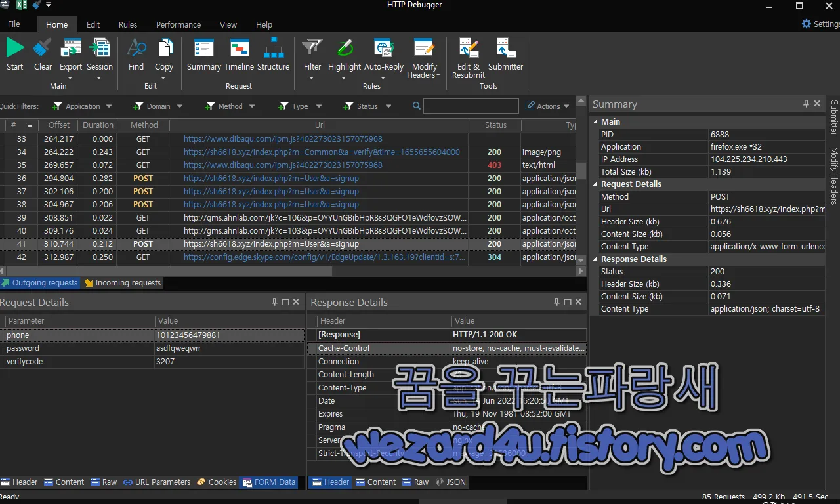840x504 pixels.
Task: Sort requests by the Duration column
Action: (x=98, y=125)
